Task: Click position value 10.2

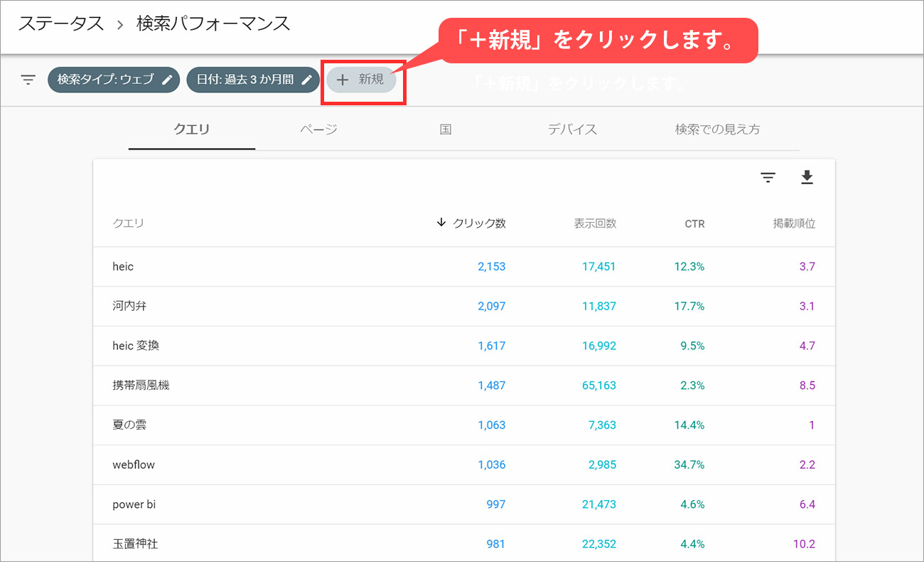Action: [x=804, y=544]
